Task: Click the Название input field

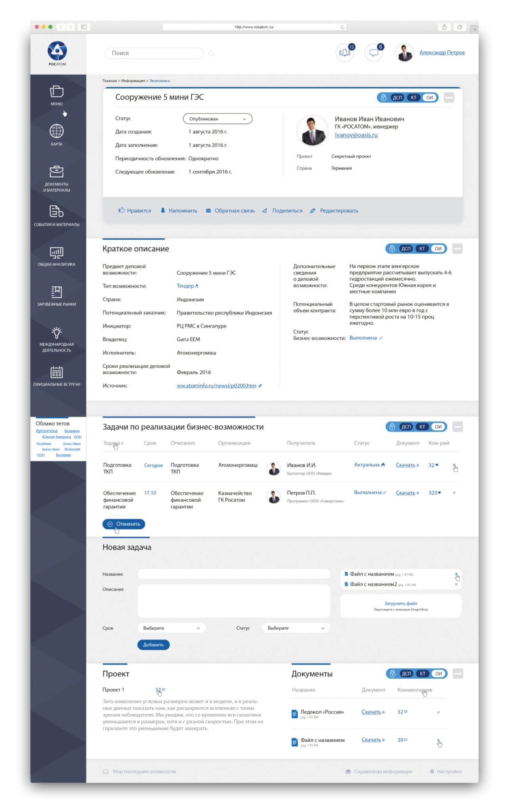Action: pos(234,574)
